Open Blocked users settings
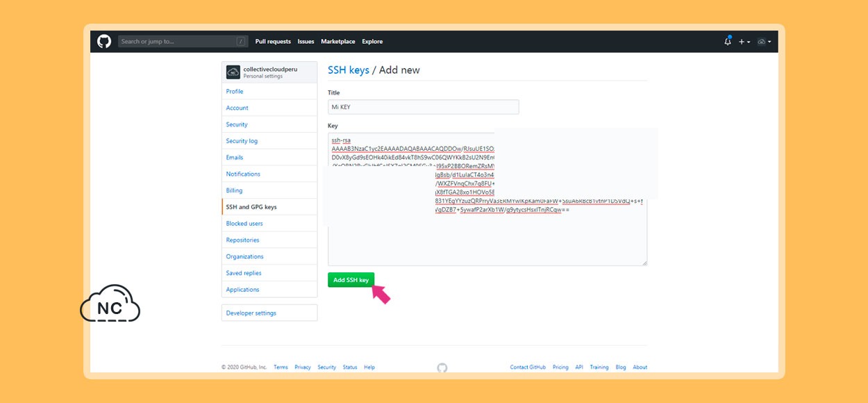Viewport: 868px width, 403px height. coord(269,224)
